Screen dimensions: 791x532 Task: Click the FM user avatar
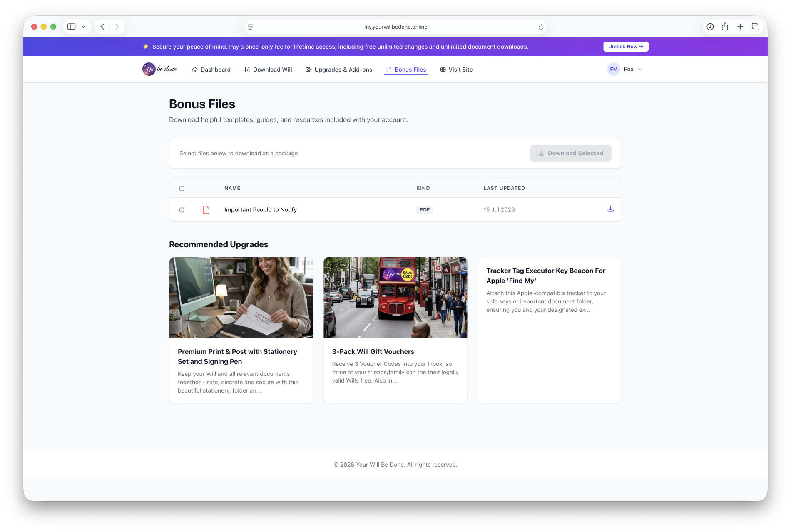[614, 69]
